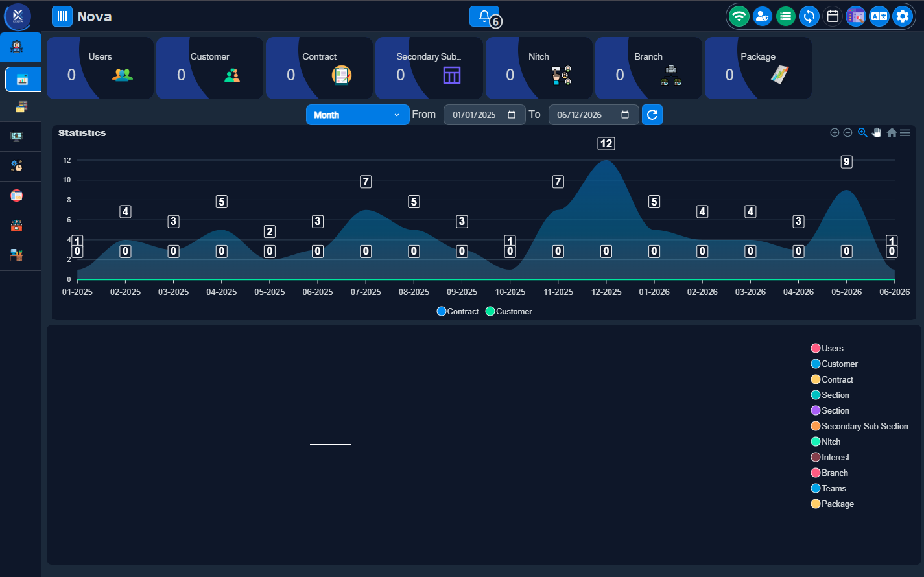Open the user shield permissions icon
This screenshot has width=924, height=577.
coord(763,16)
